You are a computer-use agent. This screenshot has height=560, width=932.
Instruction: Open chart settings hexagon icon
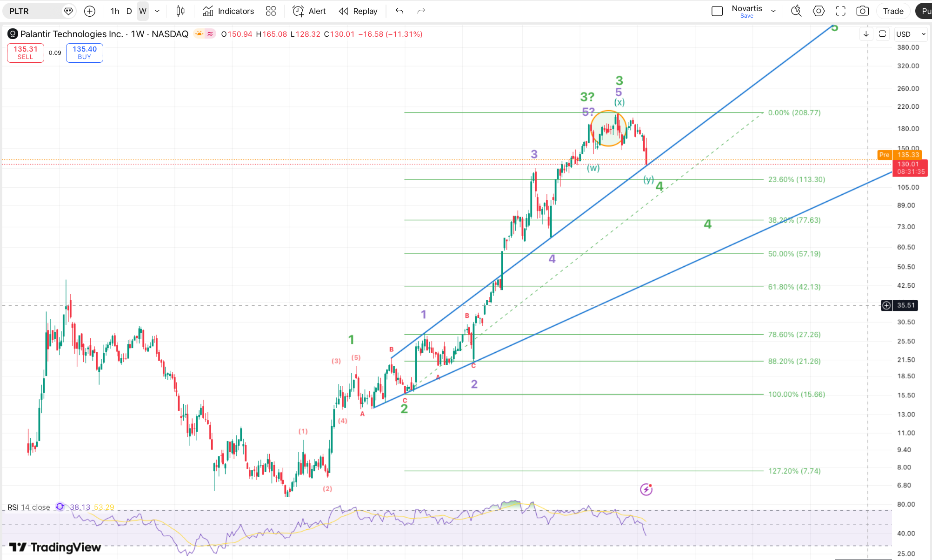819,11
